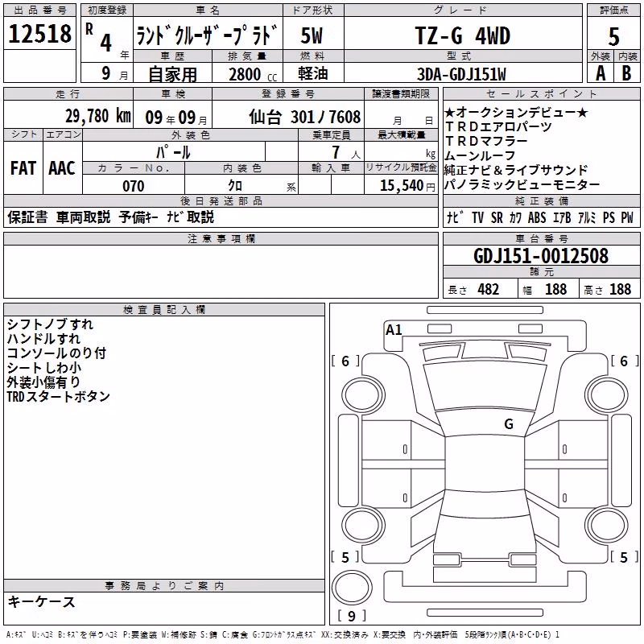Click equipment abbreviation ABS

pos(537,217)
